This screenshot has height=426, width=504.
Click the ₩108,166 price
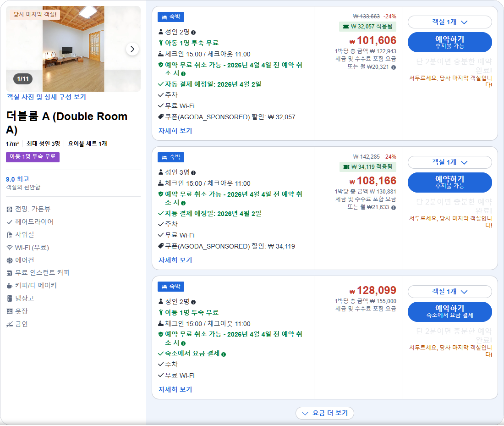click(373, 181)
